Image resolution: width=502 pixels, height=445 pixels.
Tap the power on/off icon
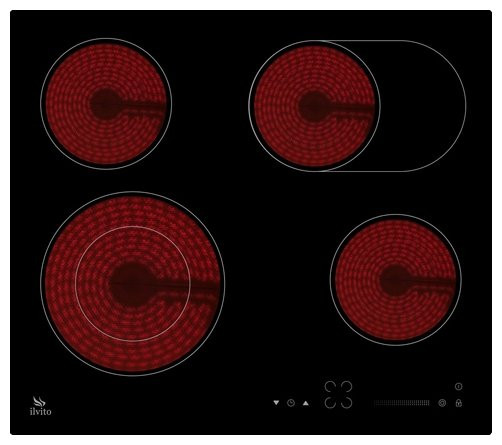click(459, 386)
